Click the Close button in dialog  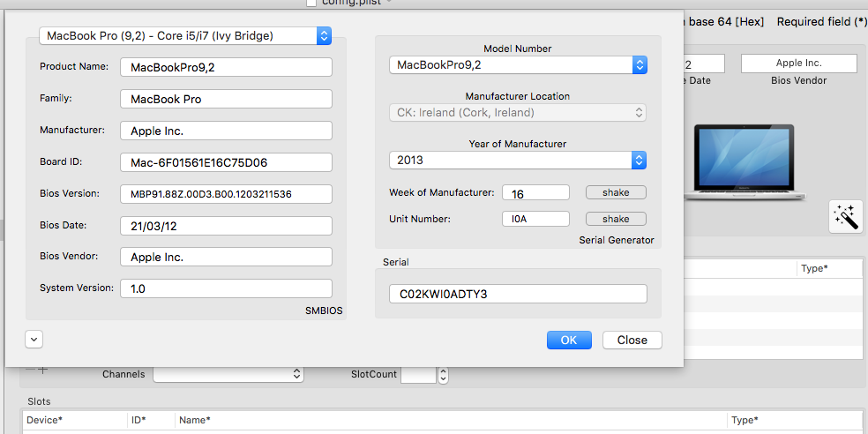[632, 340]
